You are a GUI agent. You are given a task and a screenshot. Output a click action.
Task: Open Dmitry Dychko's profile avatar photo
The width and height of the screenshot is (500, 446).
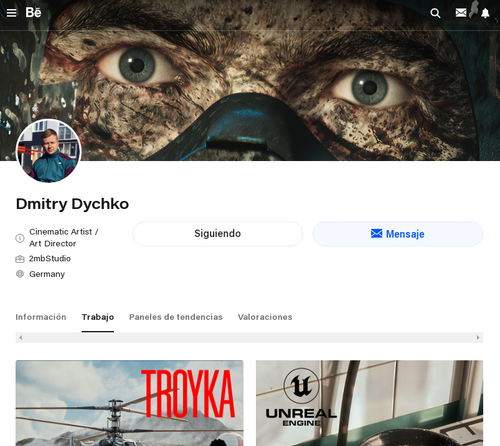(x=49, y=151)
